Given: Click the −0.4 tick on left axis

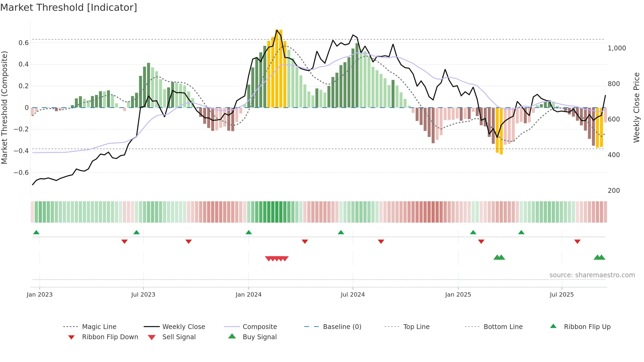Looking at the screenshot, I should tap(21, 151).
